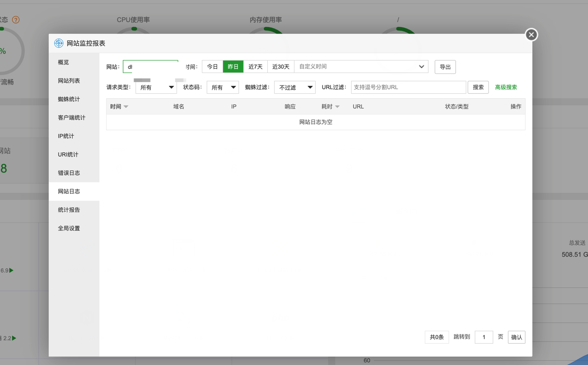
Task: Sort by 耗时 column arrow
Action: pos(337,107)
